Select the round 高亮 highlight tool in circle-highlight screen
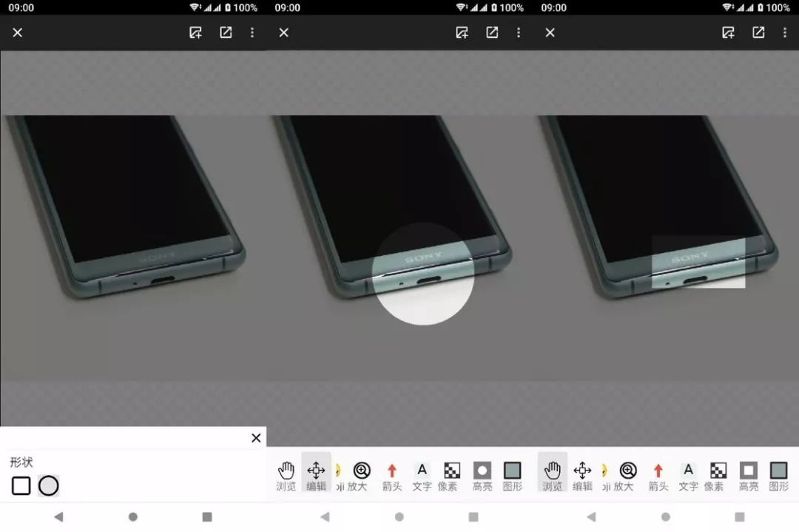This screenshot has width=799, height=532. tap(482, 476)
